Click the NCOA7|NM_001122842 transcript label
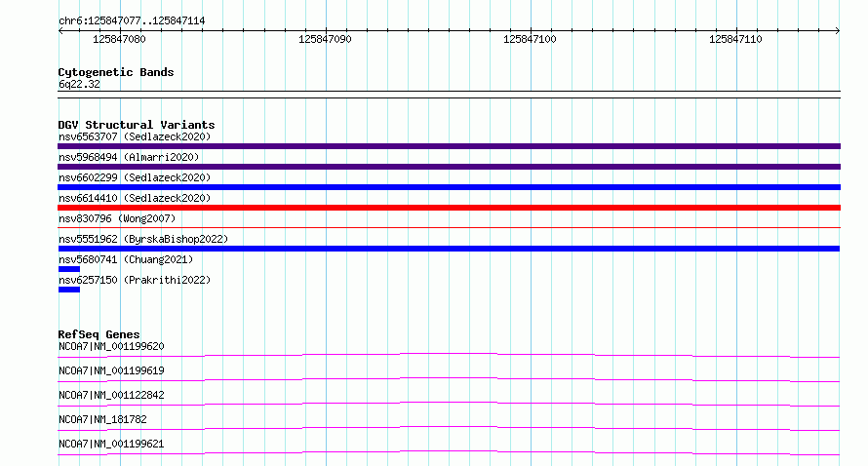868x466 pixels. click(x=111, y=395)
